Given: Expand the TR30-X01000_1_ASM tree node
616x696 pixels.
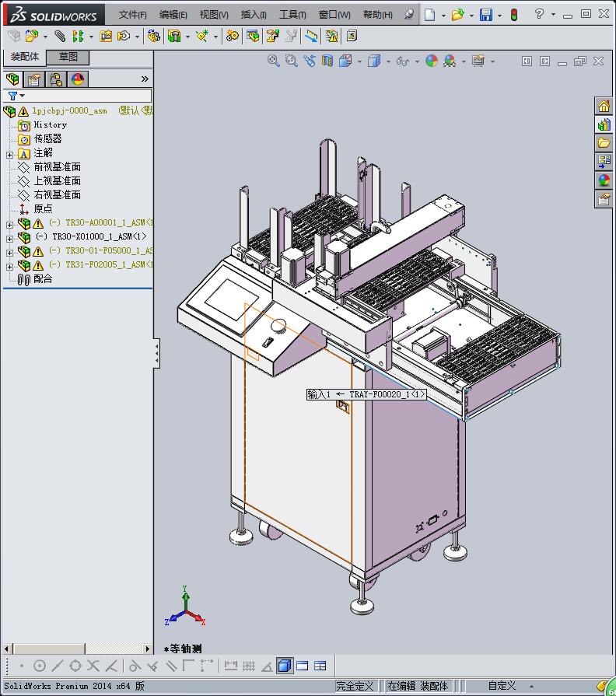Looking at the screenshot, I should point(10,239).
